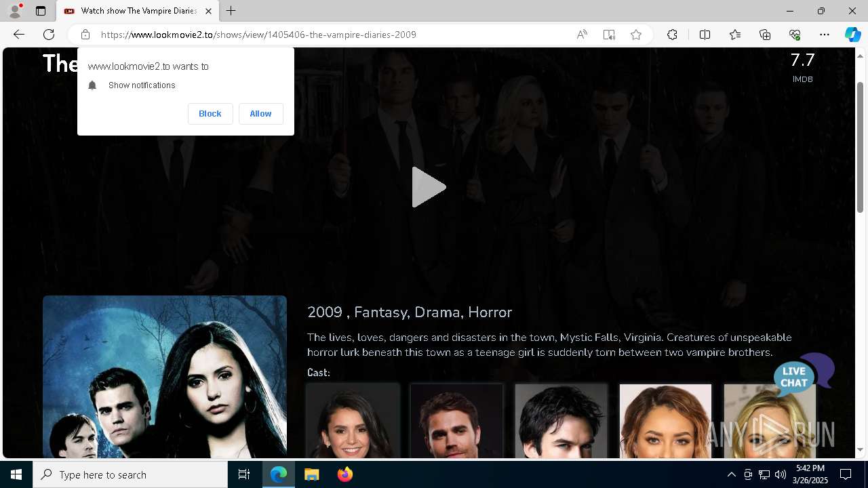Toggle split screen view
Image resolution: width=868 pixels, height=488 pixels.
[x=705, y=35]
